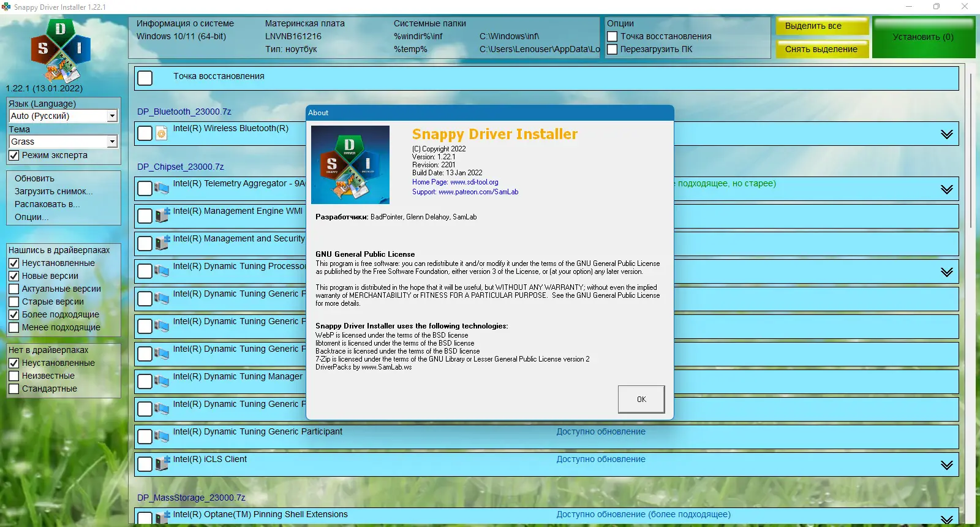The width and height of the screenshot is (980, 527).
Task: Click Доступно обновление text for iCLS Client
Action: pos(601,459)
